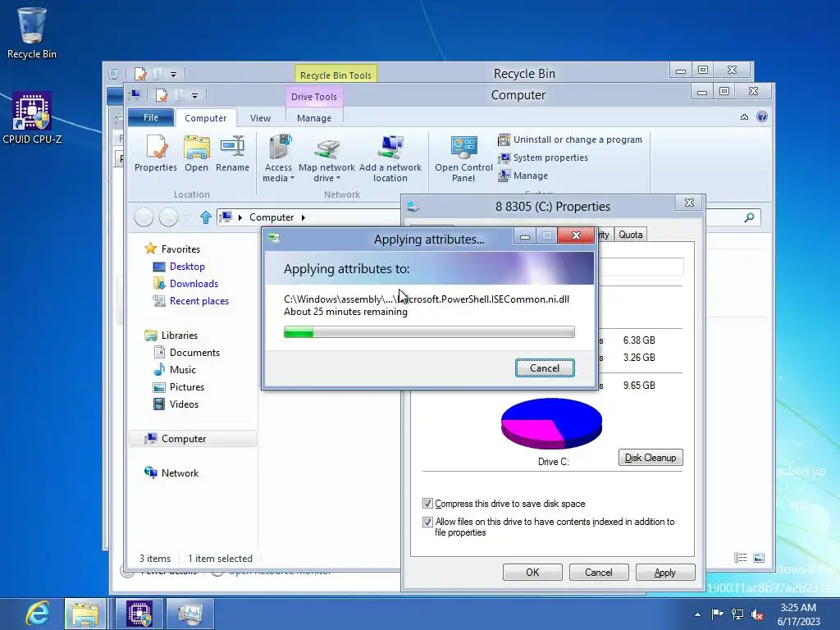The height and width of the screenshot is (630, 840).
Task: Switch to details view icon
Action: tap(741, 558)
